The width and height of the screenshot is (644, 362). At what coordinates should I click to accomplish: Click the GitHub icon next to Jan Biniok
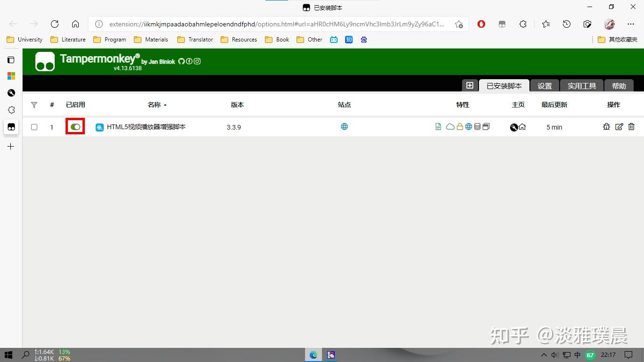coord(182,61)
